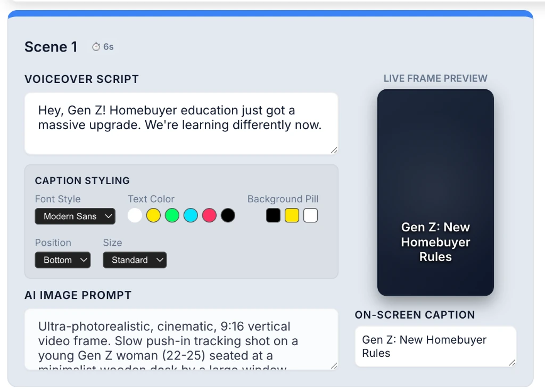Select pink-red text color swatch
Image resolution: width=545 pixels, height=392 pixels.
(209, 215)
